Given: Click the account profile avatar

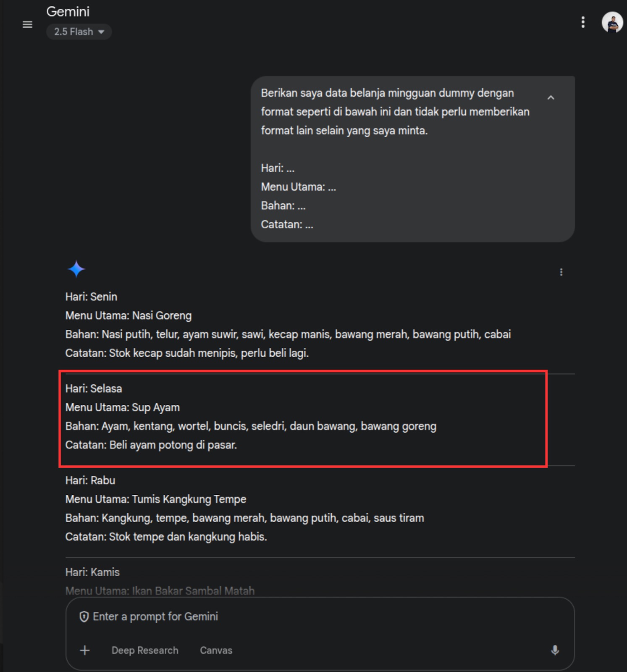Looking at the screenshot, I should pyautogui.click(x=611, y=22).
